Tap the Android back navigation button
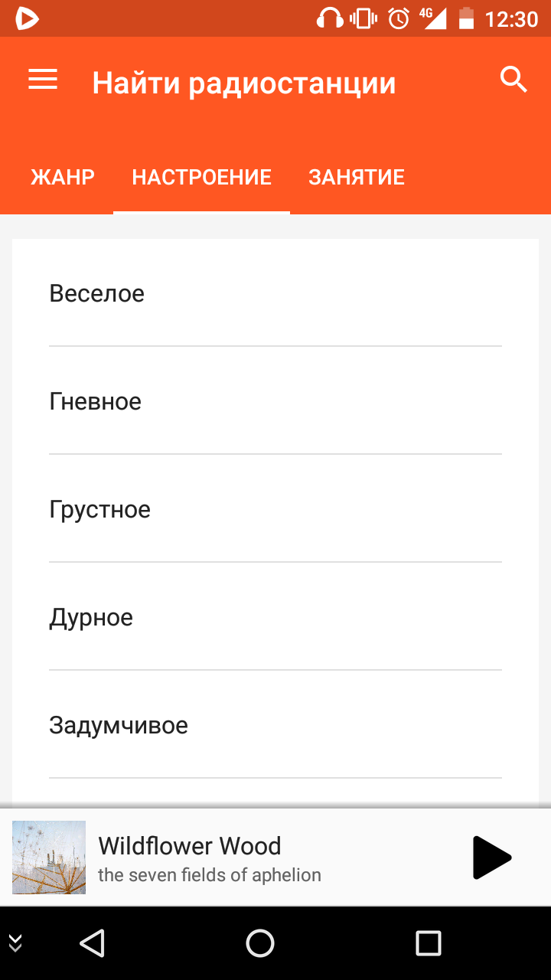551x980 pixels. tap(92, 943)
